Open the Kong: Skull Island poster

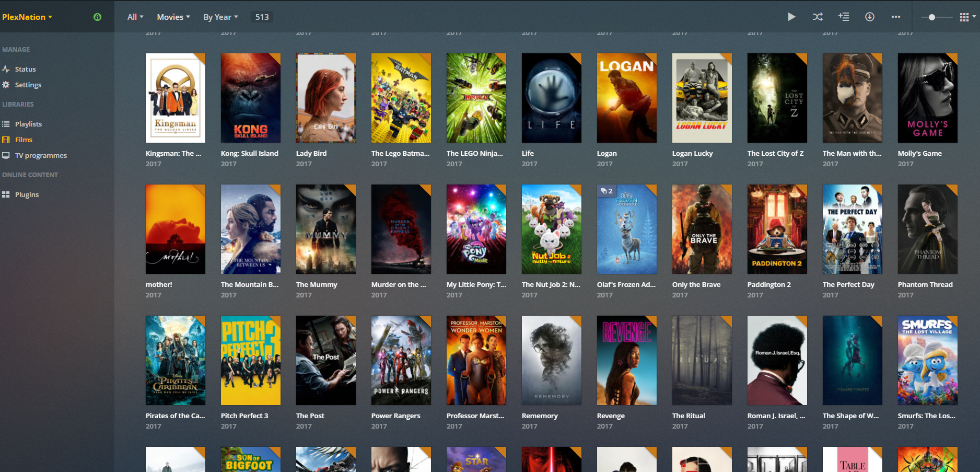(251, 98)
